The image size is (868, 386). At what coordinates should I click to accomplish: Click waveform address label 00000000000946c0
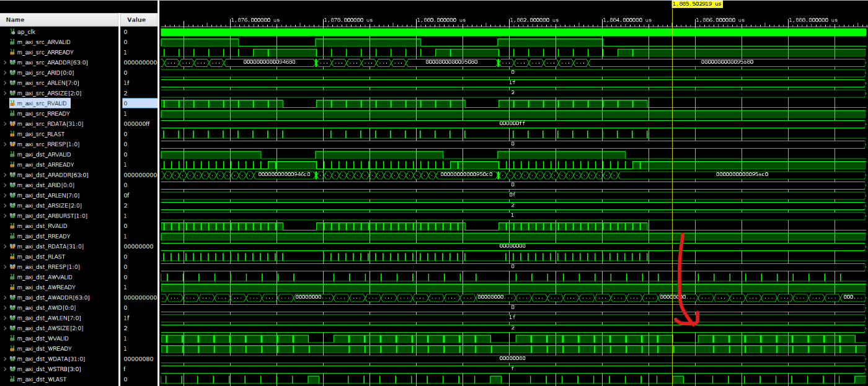click(283, 175)
